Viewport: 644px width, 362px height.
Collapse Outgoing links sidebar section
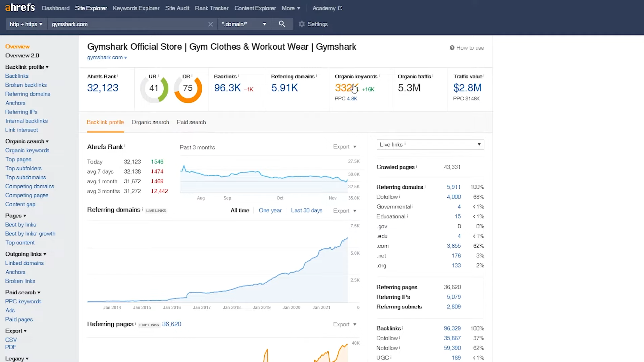(x=26, y=254)
